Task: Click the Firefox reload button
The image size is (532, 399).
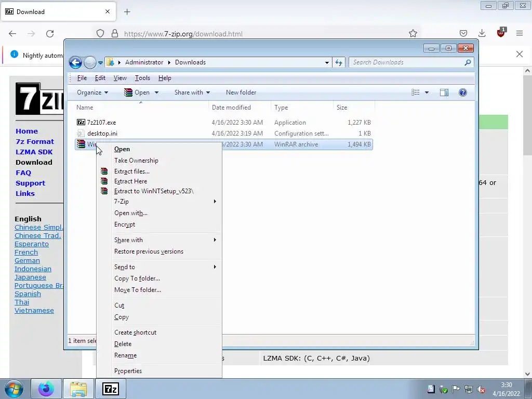Action: 50,34
